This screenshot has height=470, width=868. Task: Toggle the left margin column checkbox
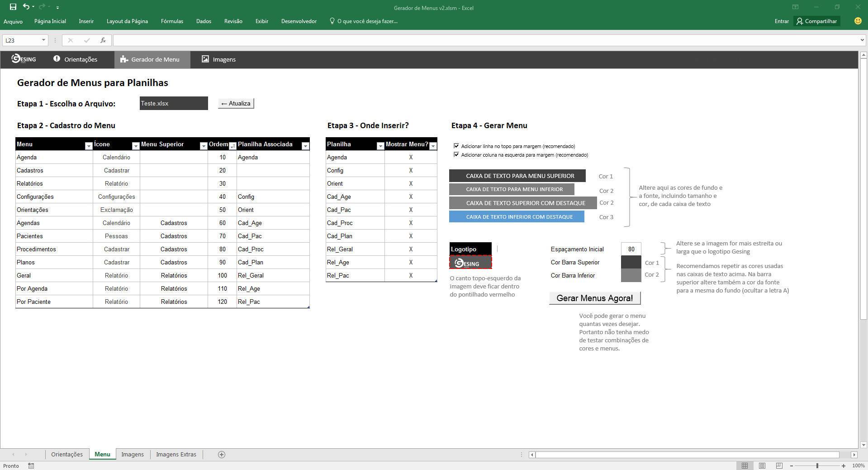pos(456,154)
